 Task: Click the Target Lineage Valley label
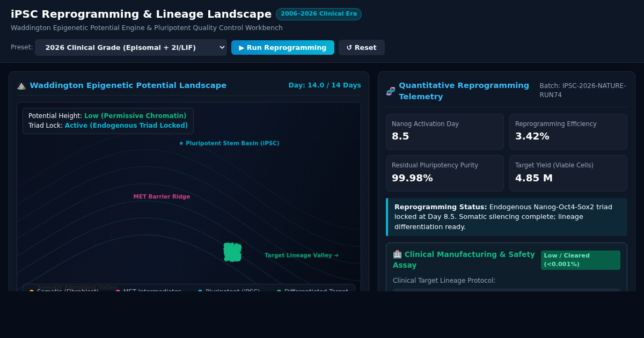click(x=302, y=255)
